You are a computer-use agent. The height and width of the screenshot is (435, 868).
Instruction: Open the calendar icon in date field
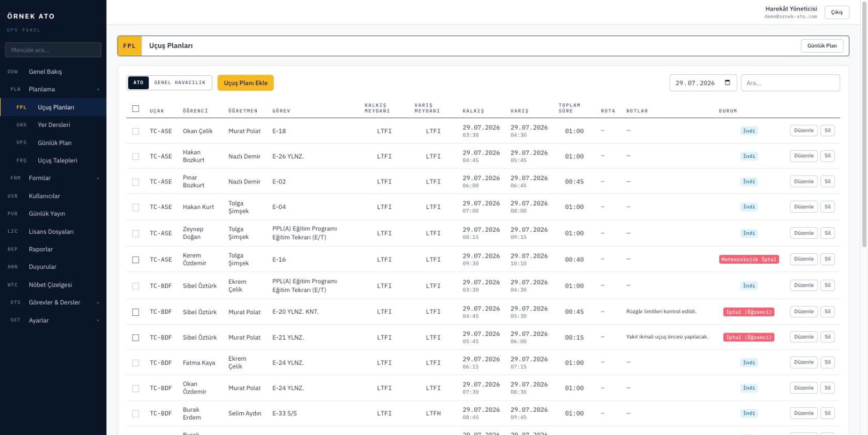727,83
